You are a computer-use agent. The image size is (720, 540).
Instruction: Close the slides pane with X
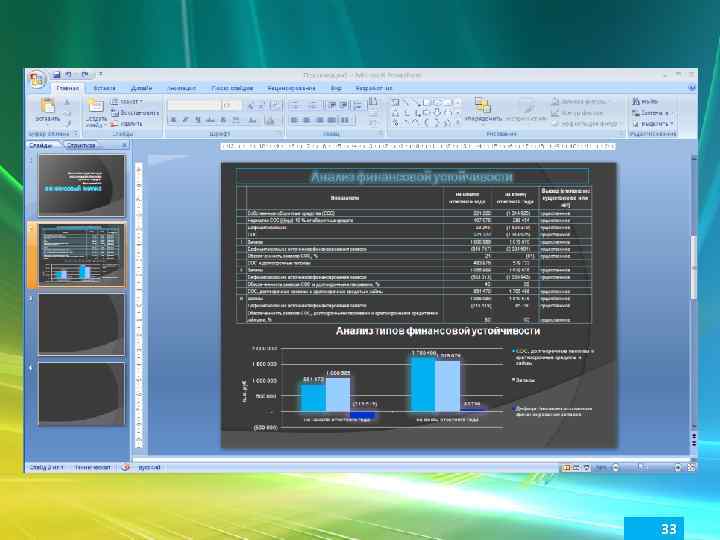click(x=124, y=145)
